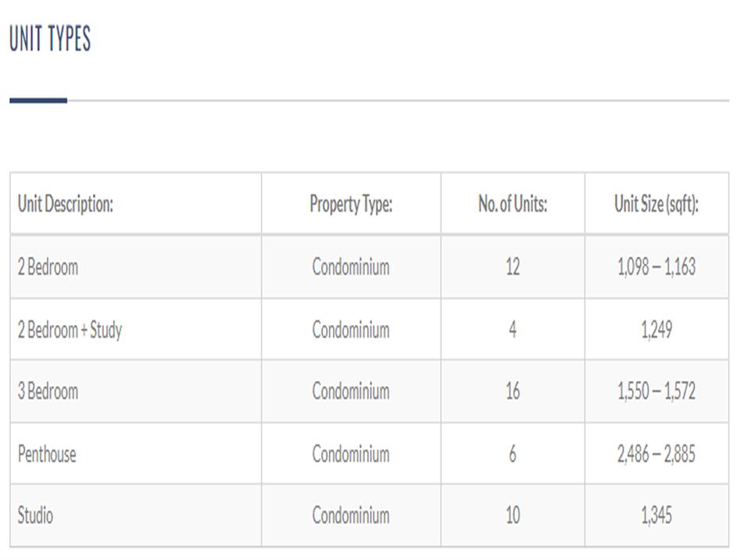737x560 pixels.
Task: Click Condominium in the Penthouse row
Action: [351, 454]
